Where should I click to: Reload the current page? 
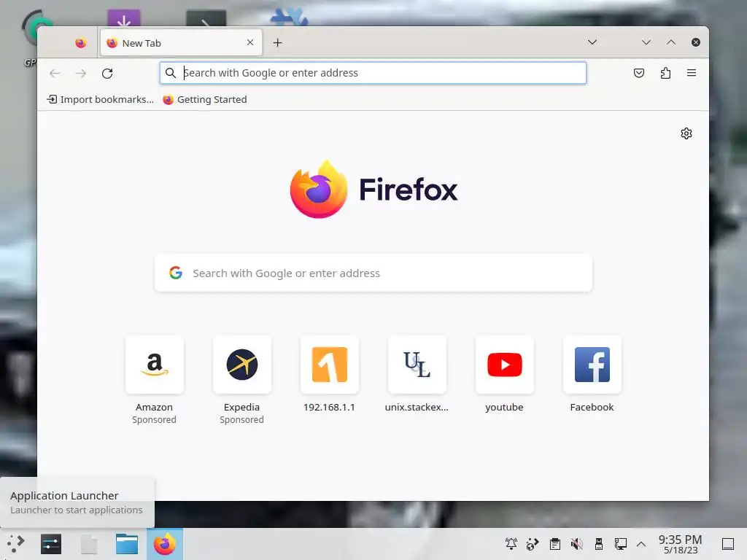point(107,73)
